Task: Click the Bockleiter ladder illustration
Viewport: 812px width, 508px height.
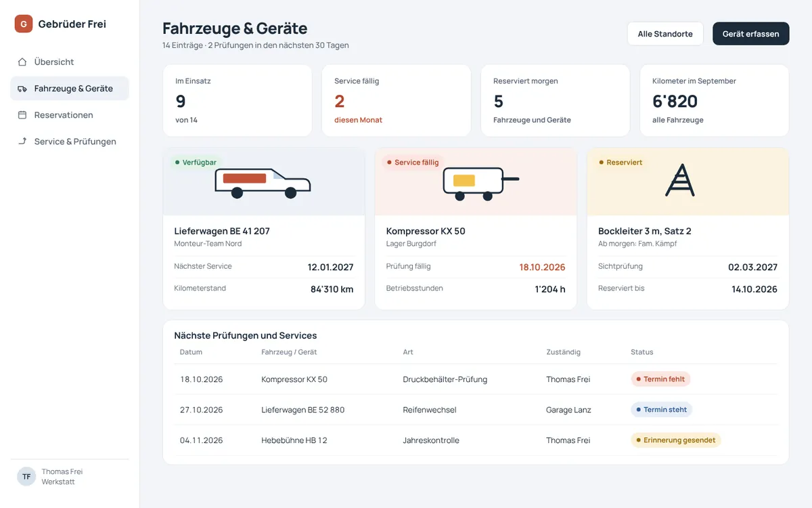Action: (680, 180)
